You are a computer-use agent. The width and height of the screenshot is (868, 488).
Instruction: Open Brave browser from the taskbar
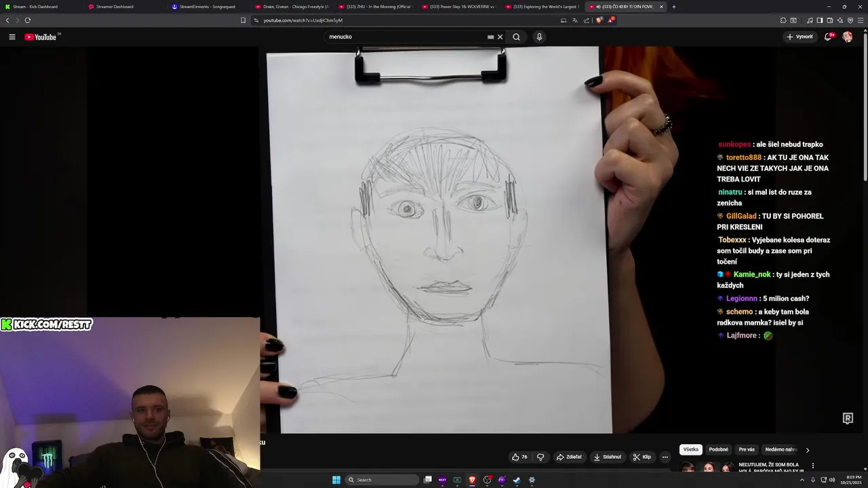point(472,480)
